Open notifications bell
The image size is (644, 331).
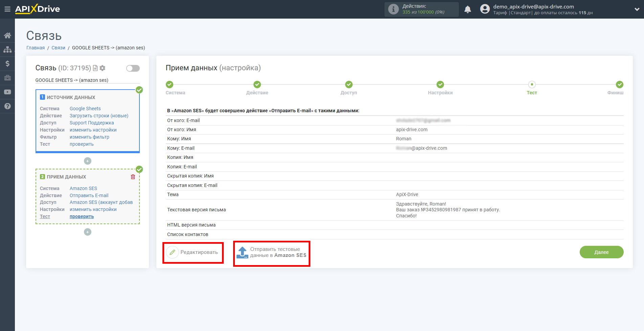[x=468, y=9]
